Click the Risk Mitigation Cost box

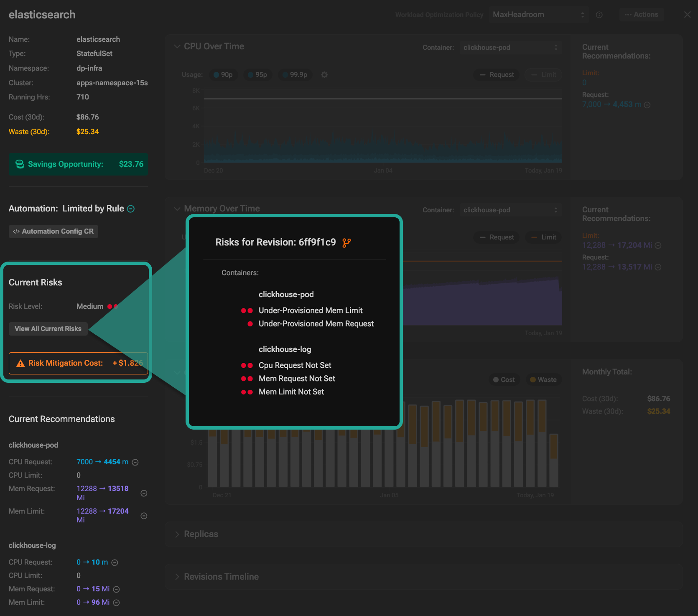click(79, 364)
